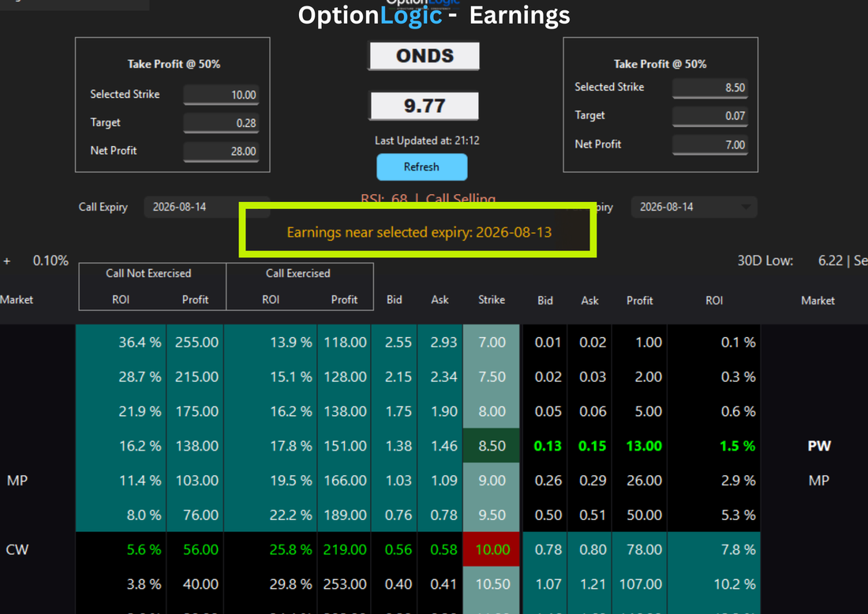Click the ONDS ticker symbol field
Viewport: 868px width, 614px height.
[x=424, y=56]
